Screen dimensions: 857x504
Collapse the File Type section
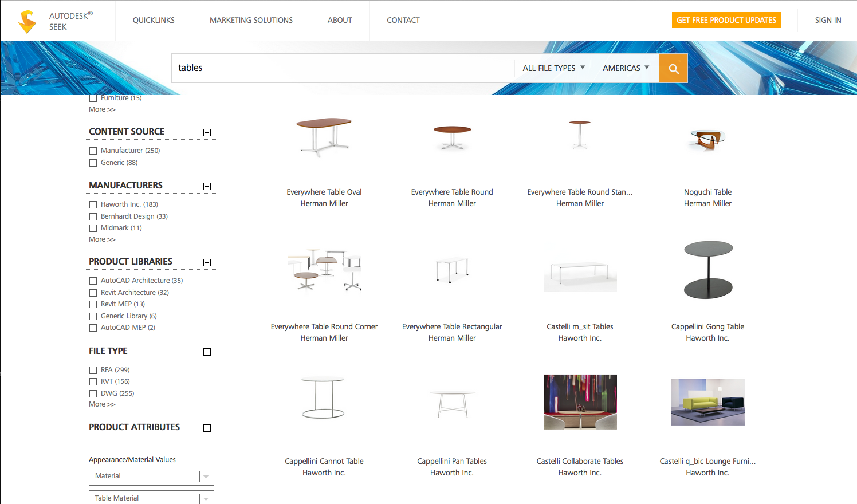tap(207, 351)
